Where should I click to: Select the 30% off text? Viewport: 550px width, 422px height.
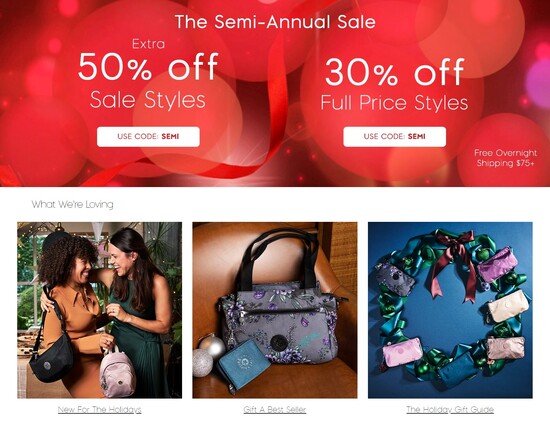pos(395,72)
